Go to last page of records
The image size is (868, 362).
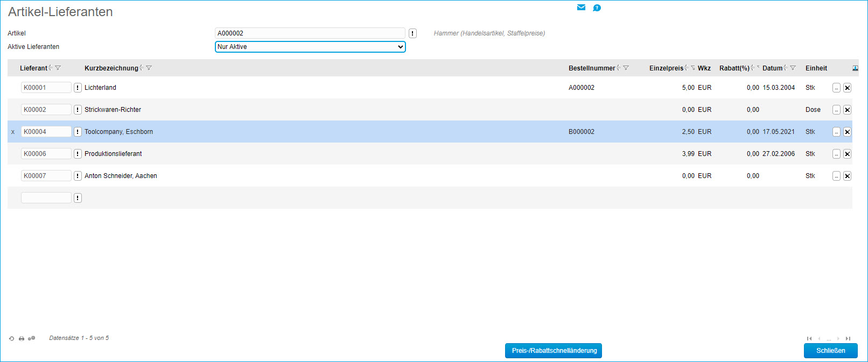tap(848, 338)
